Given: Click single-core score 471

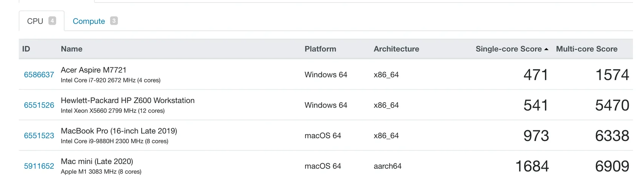Looking at the screenshot, I should 536,75.
